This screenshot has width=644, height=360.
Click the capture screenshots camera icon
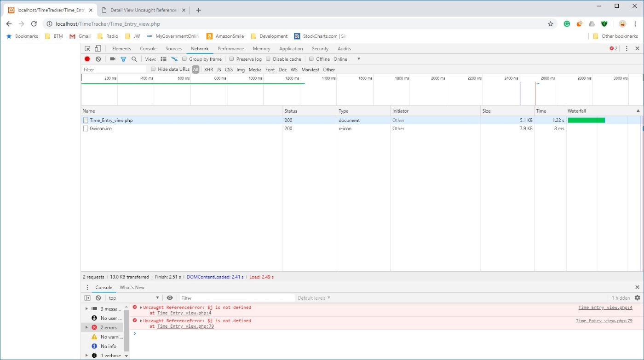(x=113, y=59)
